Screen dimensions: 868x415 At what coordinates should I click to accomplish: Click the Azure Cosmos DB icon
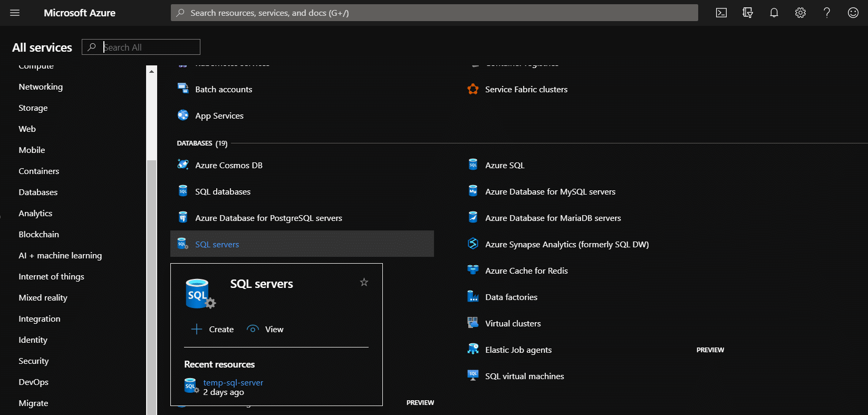coord(183,165)
